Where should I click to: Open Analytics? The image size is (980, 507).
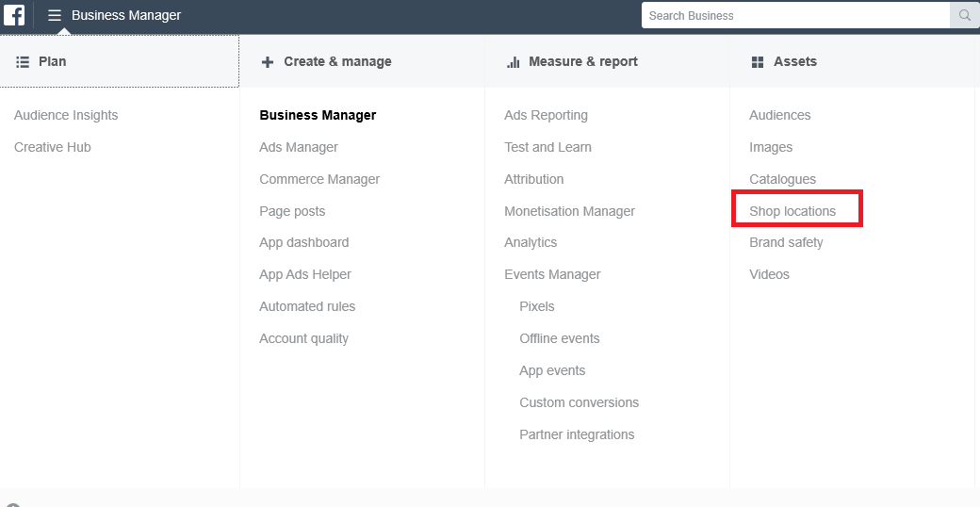tap(531, 242)
